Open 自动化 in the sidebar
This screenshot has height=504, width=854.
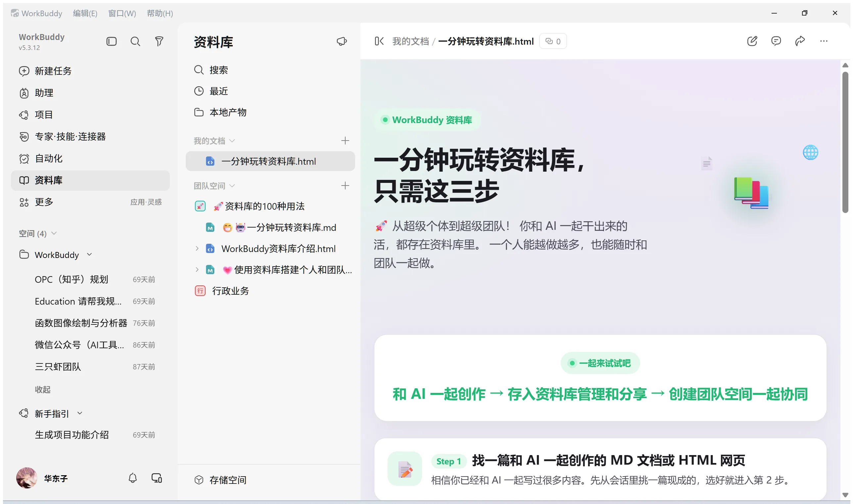click(90, 158)
